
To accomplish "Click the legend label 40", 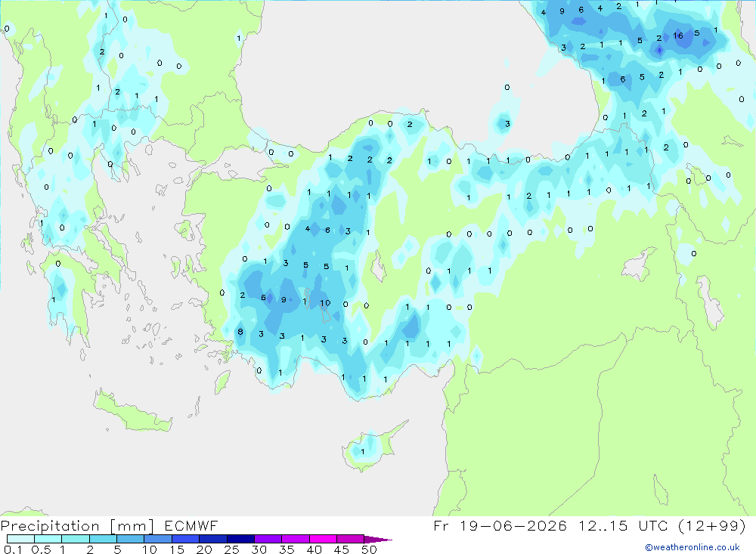I will [x=314, y=549].
